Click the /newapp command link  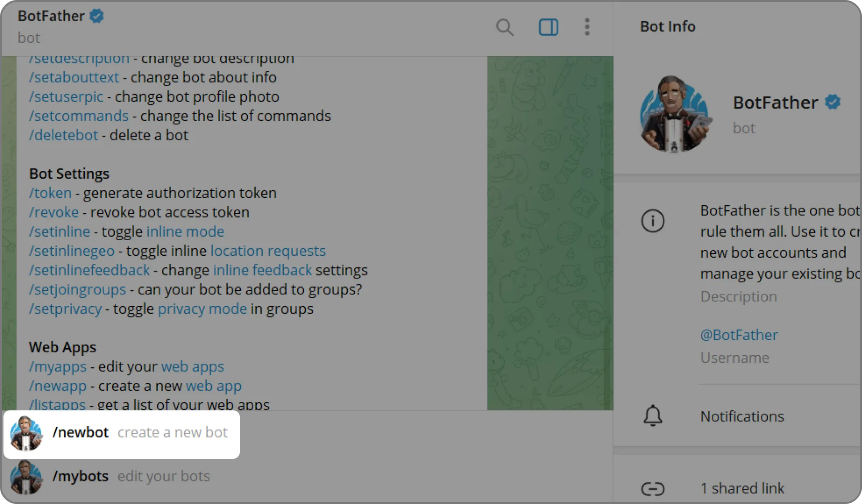57,386
